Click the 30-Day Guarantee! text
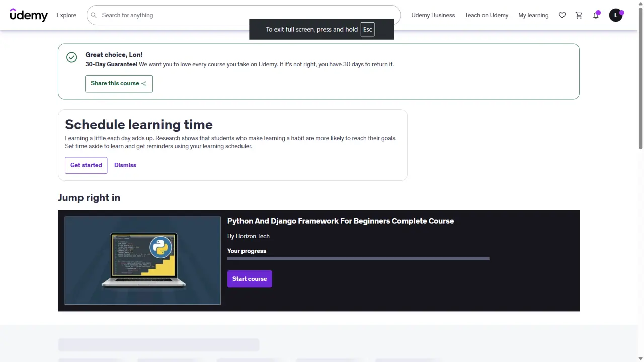The width and height of the screenshot is (644, 362). click(x=111, y=64)
